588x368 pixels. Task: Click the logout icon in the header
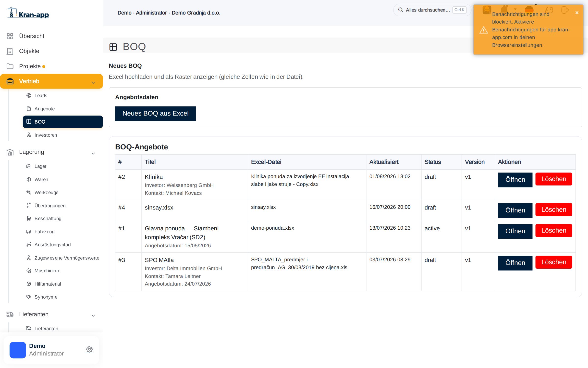[x=565, y=10]
